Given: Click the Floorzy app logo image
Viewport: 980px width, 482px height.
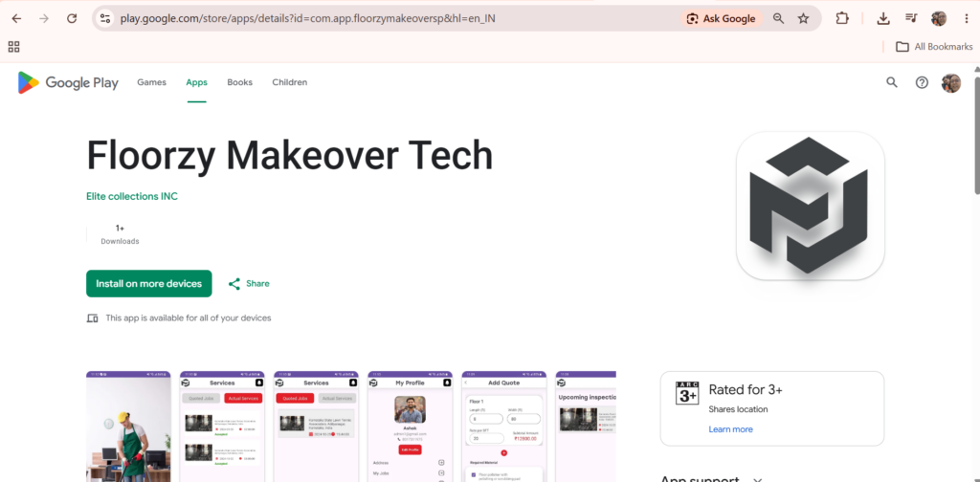Looking at the screenshot, I should (811, 206).
